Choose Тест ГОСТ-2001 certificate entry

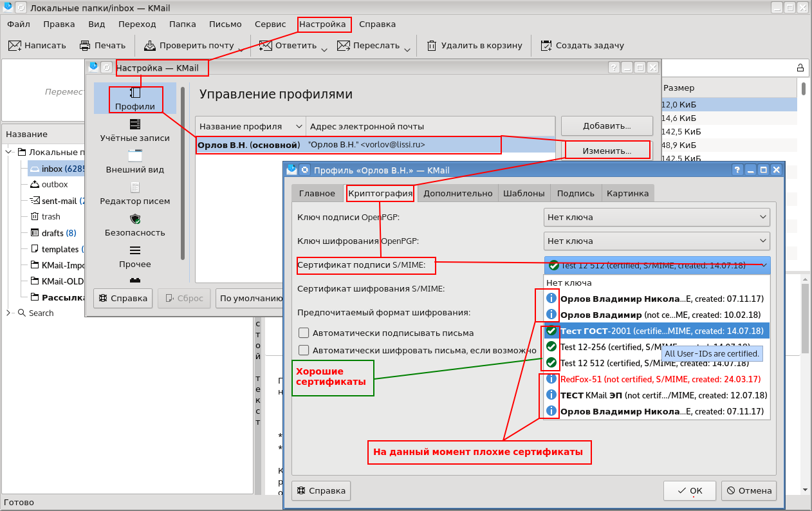(656, 331)
